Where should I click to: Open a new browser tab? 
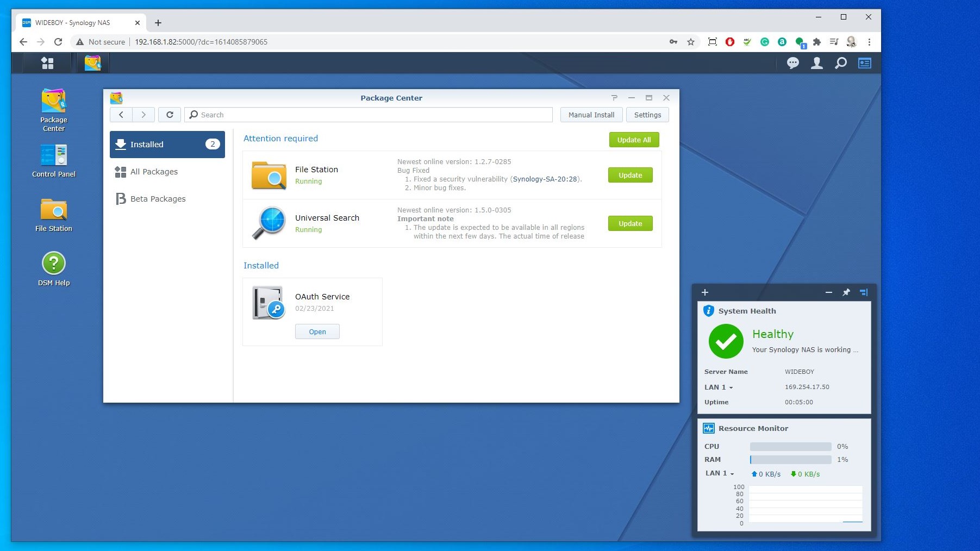158,23
